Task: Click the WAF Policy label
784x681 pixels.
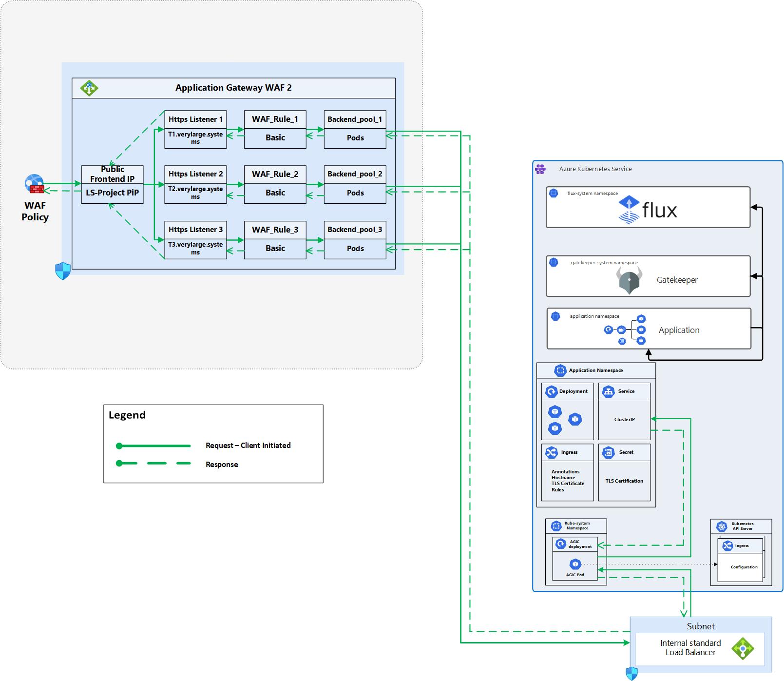Action: [35, 211]
